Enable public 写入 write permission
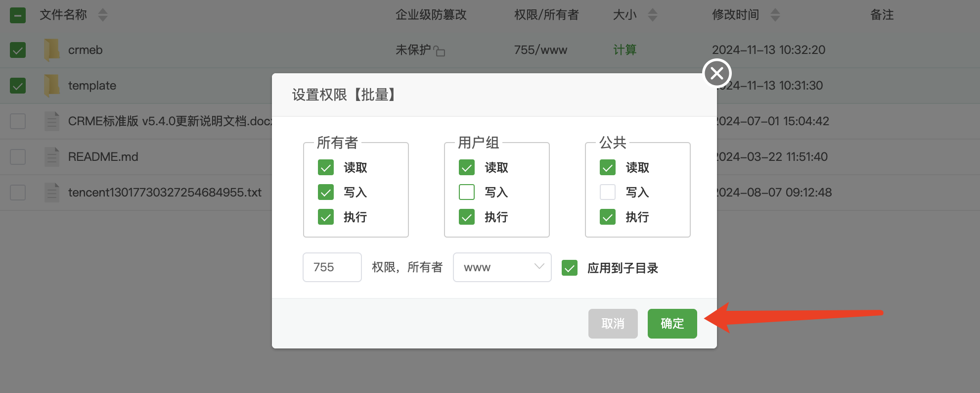Viewport: 980px width, 393px height. coord(608,192)
